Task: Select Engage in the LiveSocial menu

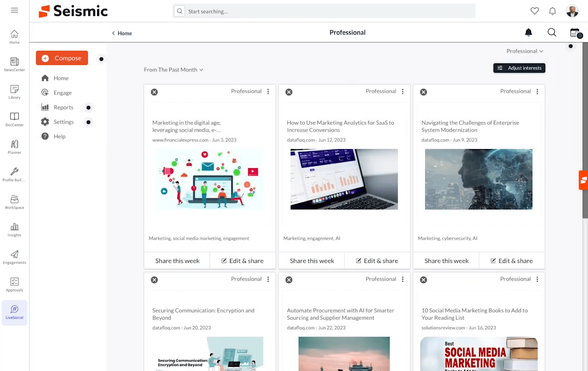Action: pyautogui.click(x=62, y=93)
